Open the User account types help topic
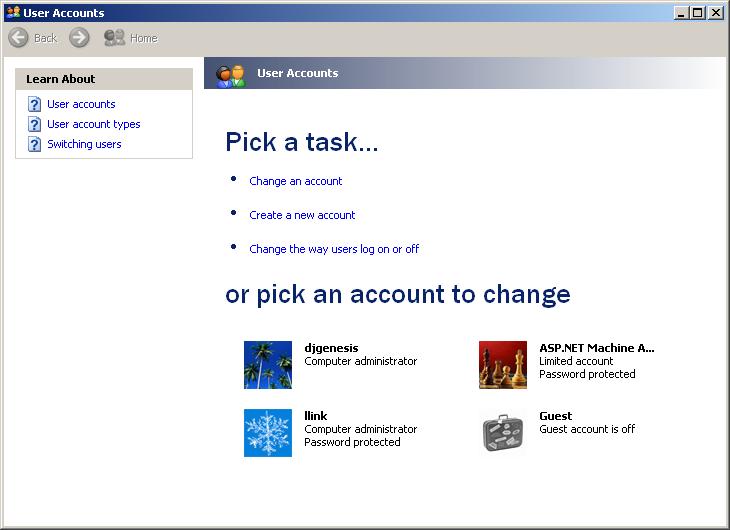Image resolution: width=730 pixels, height=530 pixels. [x=94, y=124]
